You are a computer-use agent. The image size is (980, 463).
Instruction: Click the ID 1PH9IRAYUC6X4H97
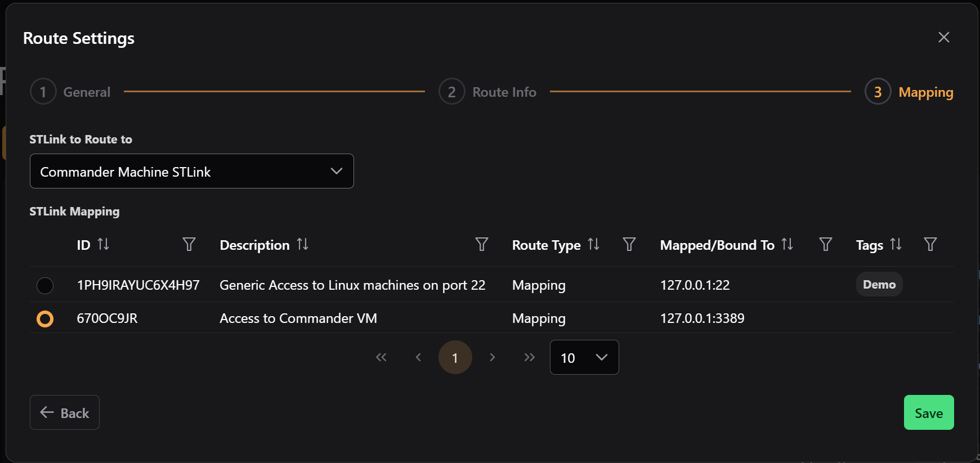click(138, 285)
